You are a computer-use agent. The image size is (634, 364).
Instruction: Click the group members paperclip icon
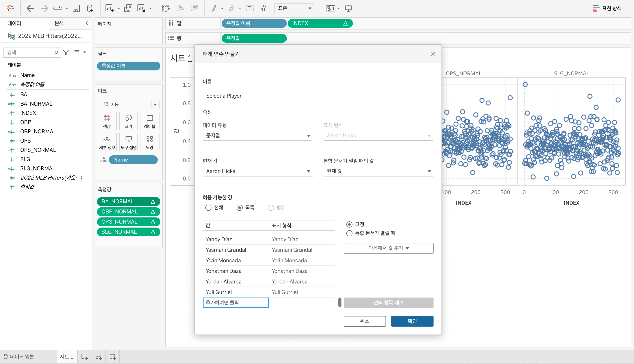(232, 9)
